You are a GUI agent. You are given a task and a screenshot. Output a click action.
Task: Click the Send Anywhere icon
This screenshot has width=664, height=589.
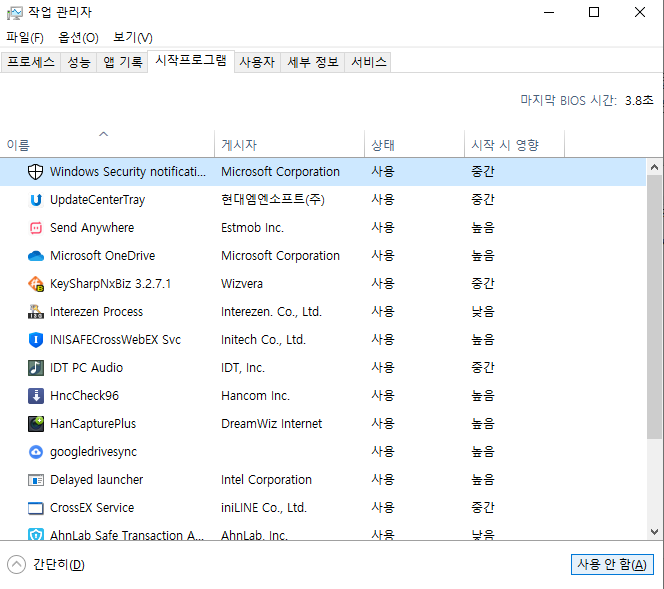pos(36,228)
